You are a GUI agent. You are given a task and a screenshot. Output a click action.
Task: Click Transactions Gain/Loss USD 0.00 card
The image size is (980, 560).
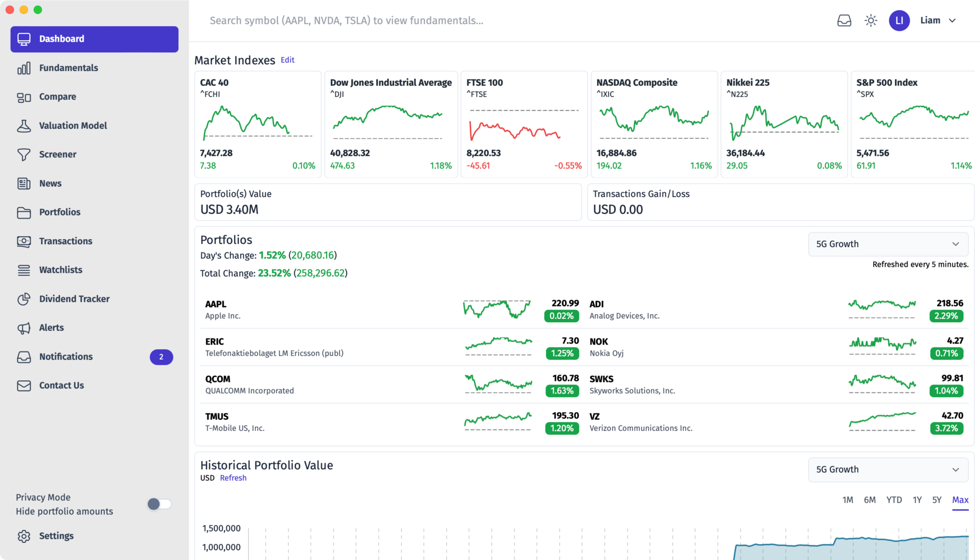(780, 202)
